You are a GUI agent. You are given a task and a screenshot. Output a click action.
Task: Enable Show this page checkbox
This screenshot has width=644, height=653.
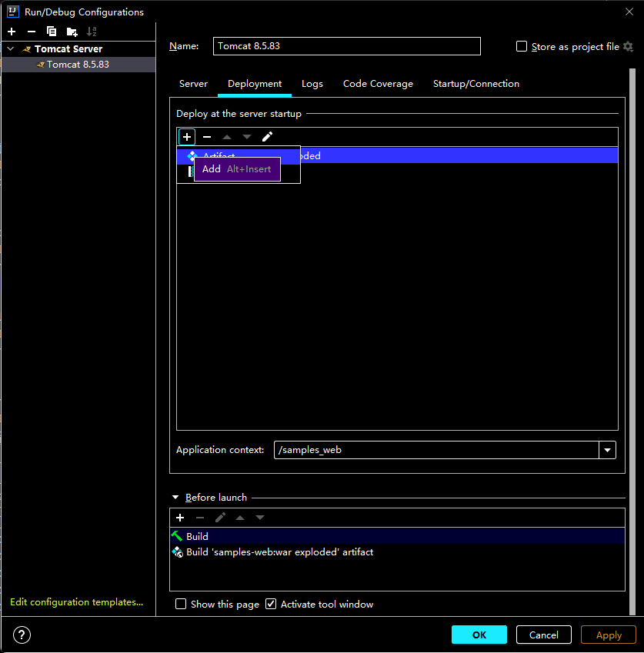point(181,604)
